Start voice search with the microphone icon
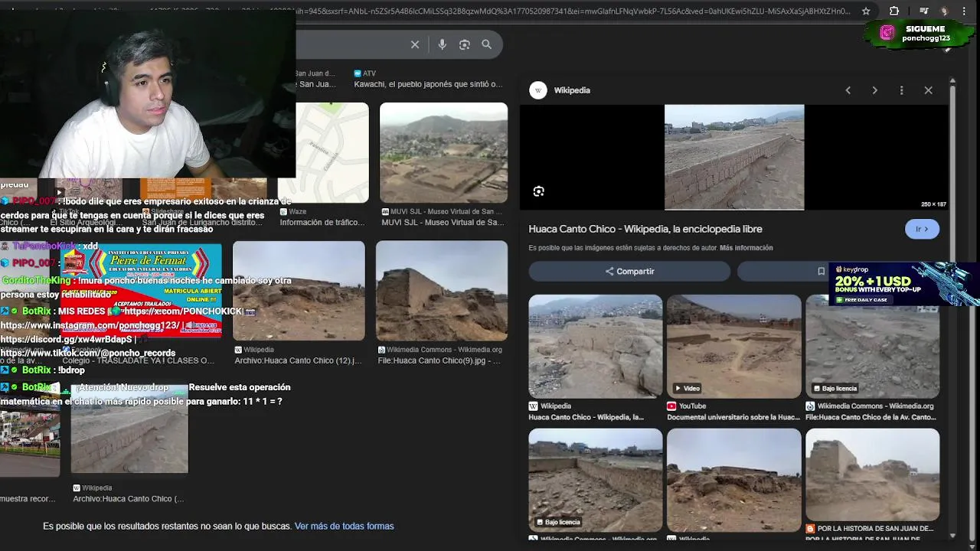The width and height of the screenshot is (980, 551). click(x=442, y=44)
